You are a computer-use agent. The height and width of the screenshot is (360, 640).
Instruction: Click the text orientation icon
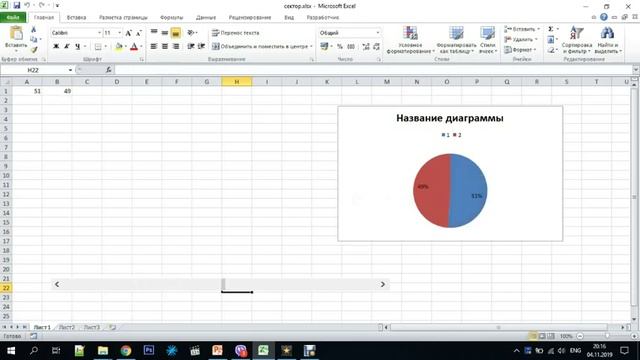click(191, 33)
